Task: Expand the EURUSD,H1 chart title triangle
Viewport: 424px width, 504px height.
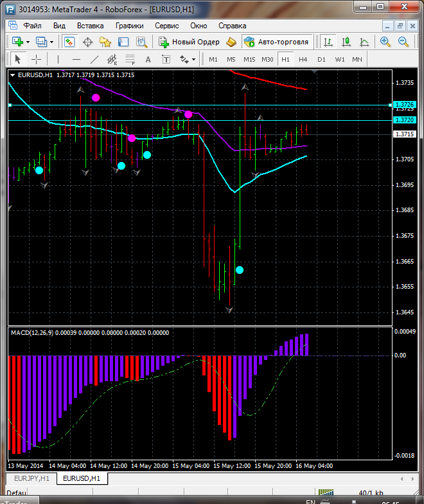Action: [x=13, y=75]
